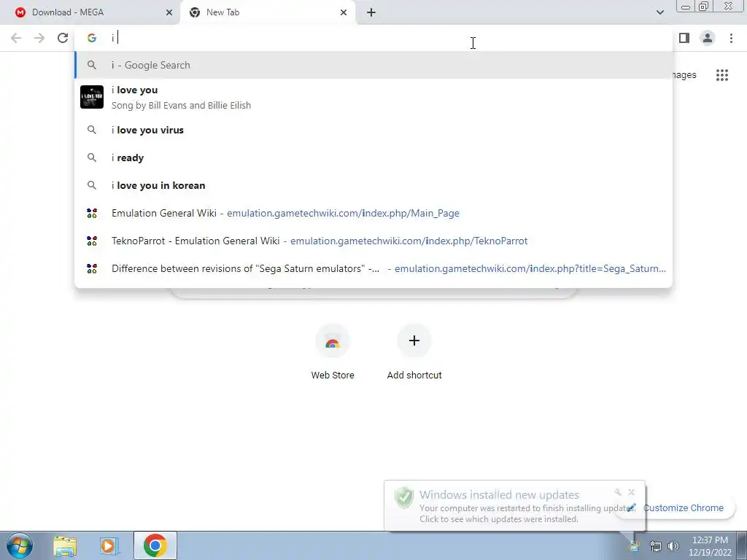Viewport: 747px width, 560px height.
Task: Click the Add shortcut button
Action: [414, 352]
